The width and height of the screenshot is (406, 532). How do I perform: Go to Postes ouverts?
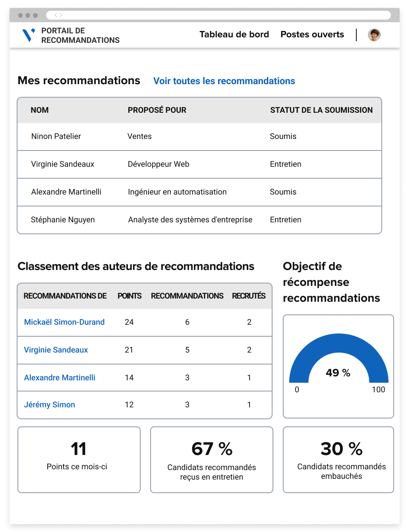(312, 35)
